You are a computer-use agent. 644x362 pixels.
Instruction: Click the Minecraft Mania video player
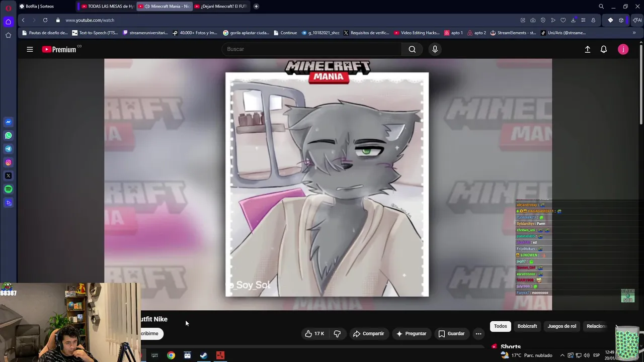tap(328, 185)
